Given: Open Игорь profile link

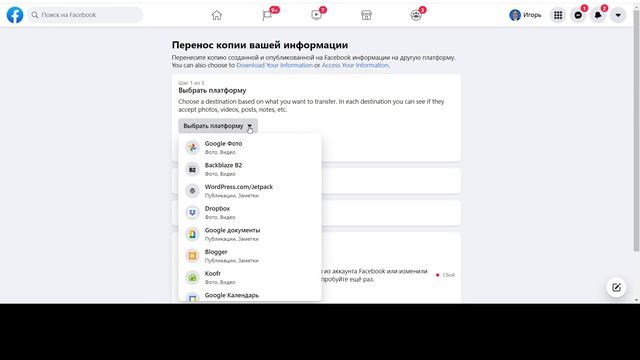Looking at the screenshot, I should tap(526, 15).
